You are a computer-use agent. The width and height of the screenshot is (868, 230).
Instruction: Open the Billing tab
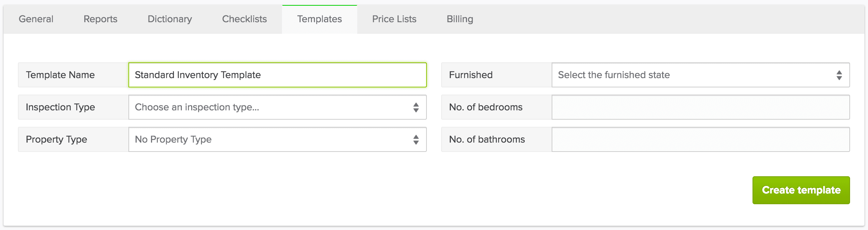click(x=460, y=19)
